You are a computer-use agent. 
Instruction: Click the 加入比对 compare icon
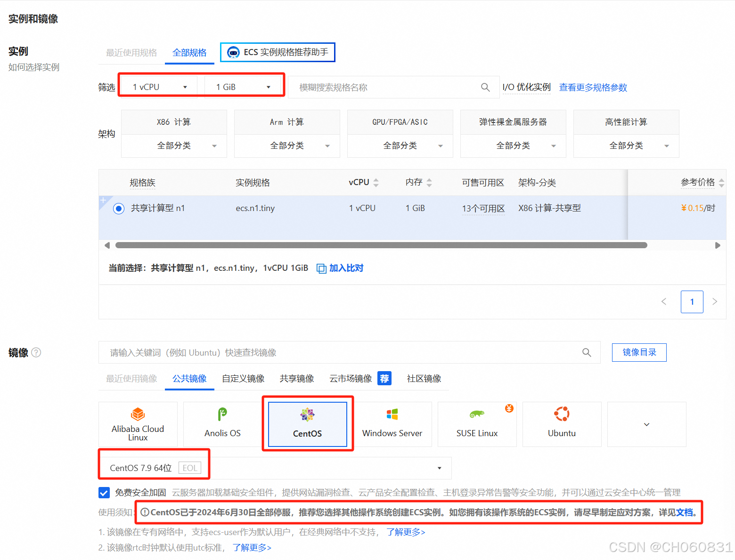tap(321, 268)
